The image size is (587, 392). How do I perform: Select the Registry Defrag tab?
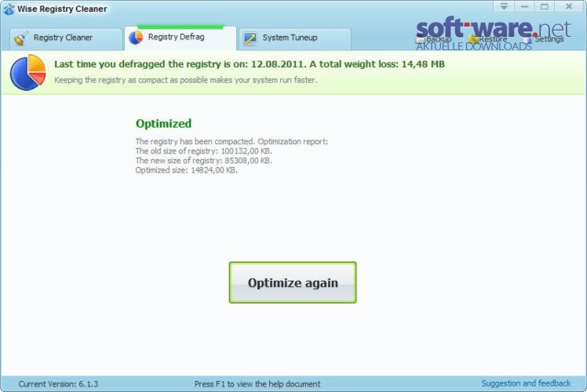click(180, 38)
